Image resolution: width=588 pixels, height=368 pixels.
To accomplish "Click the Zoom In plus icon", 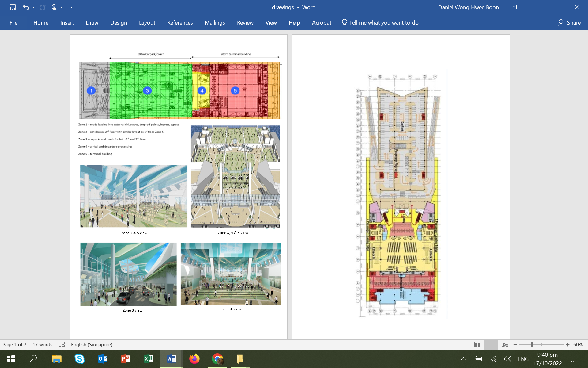I will click(567, 344).
